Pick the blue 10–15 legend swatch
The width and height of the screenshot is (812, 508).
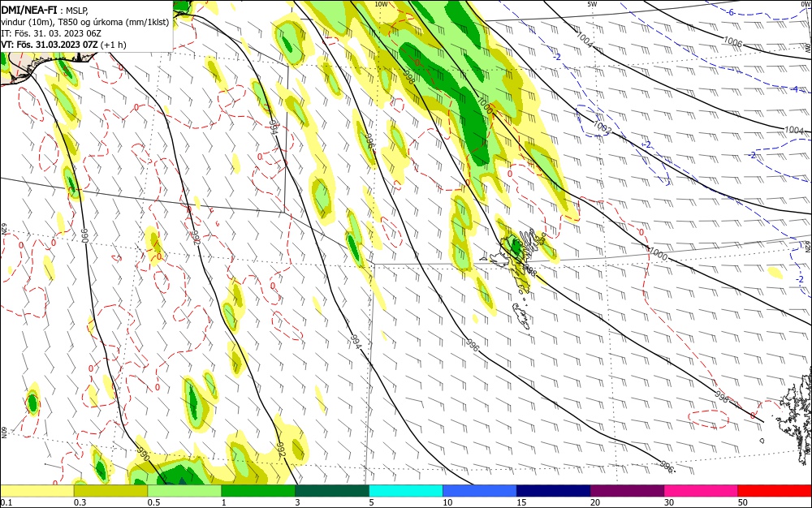click(x=480, y=491)
